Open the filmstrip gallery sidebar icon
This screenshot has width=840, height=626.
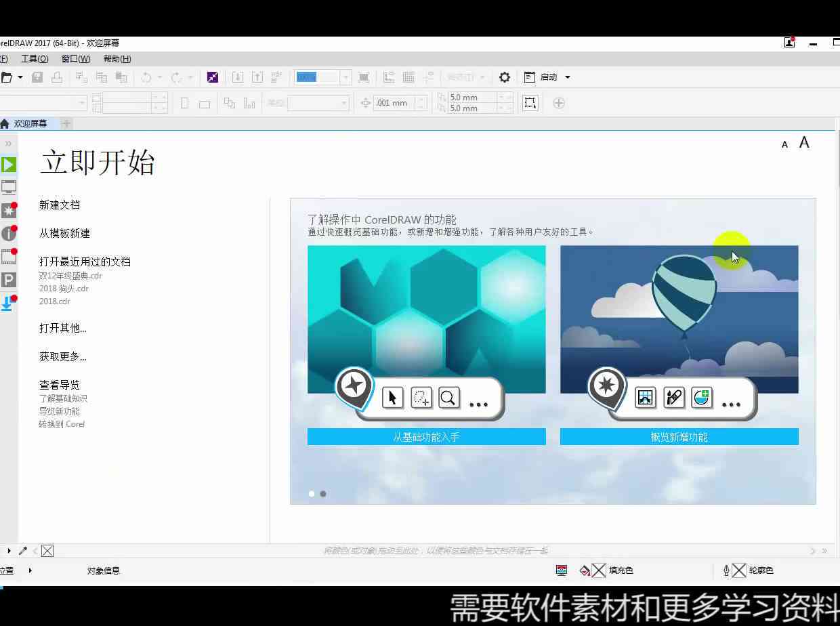8,257
